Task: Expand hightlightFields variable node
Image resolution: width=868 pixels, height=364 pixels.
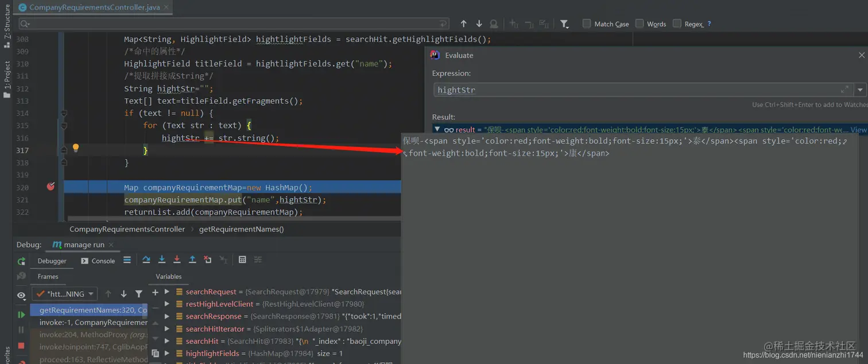Action: [x=167, y=354]
